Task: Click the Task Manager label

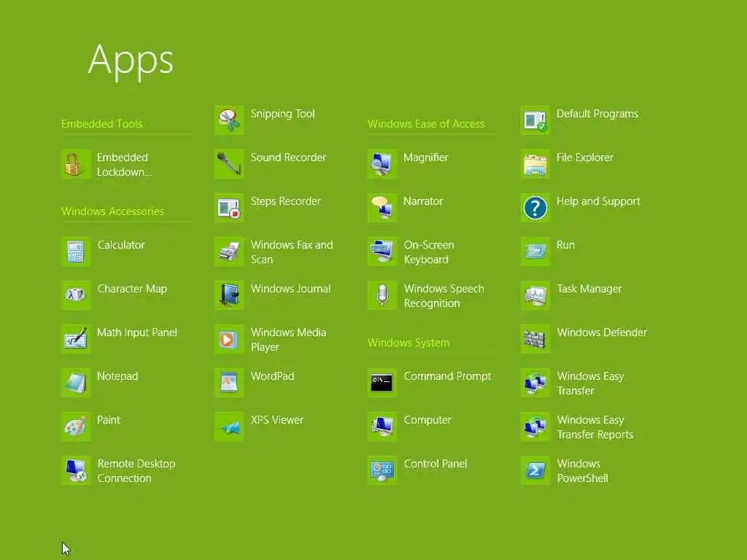Action: click(x=589, y=289)
